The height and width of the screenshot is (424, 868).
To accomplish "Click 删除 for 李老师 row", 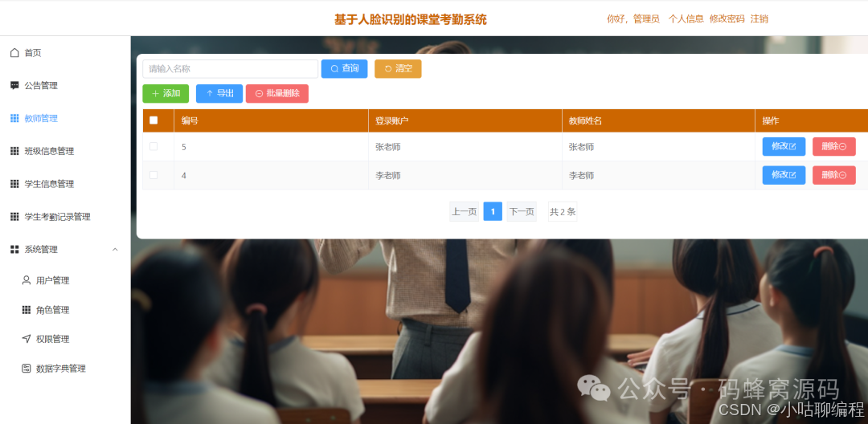I will [834, 175].
